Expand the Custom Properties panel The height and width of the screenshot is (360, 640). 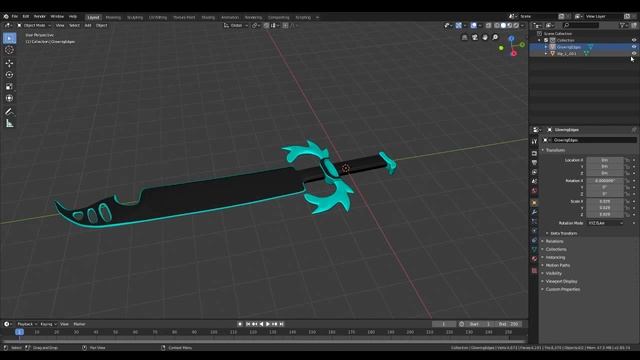561,289
